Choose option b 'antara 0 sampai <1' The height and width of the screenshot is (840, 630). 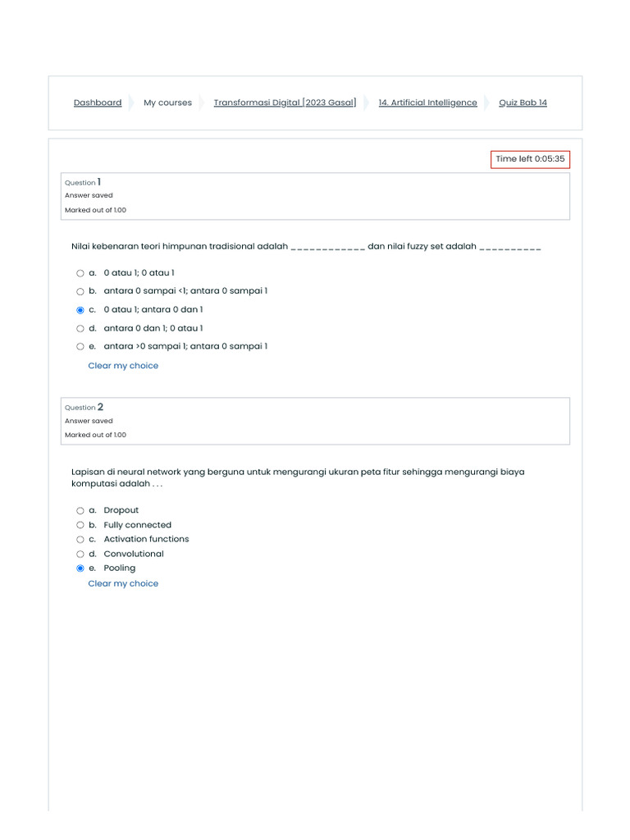pyautogui.click(x=80, y=291)
